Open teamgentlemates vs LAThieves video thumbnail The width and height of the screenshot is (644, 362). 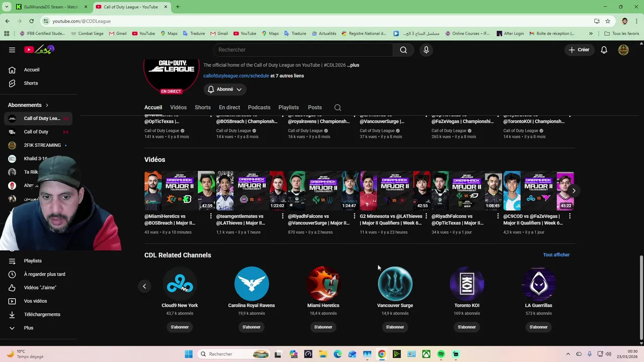coord(251,191)
